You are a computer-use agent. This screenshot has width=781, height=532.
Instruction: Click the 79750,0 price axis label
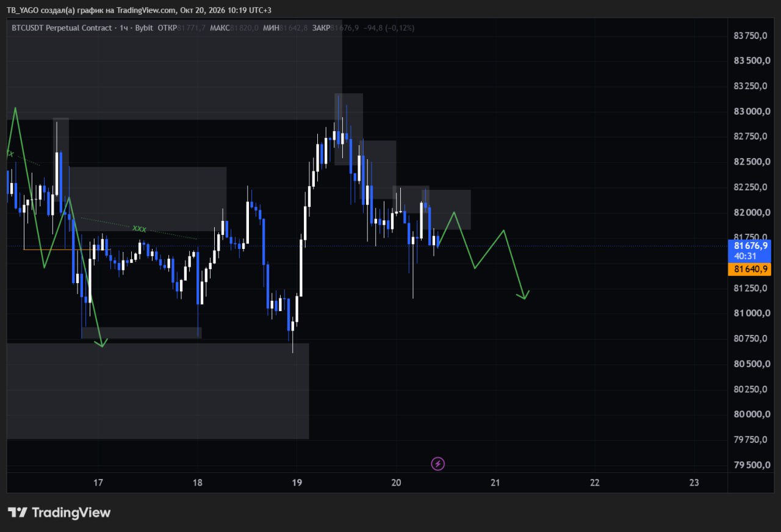point(750,440)
